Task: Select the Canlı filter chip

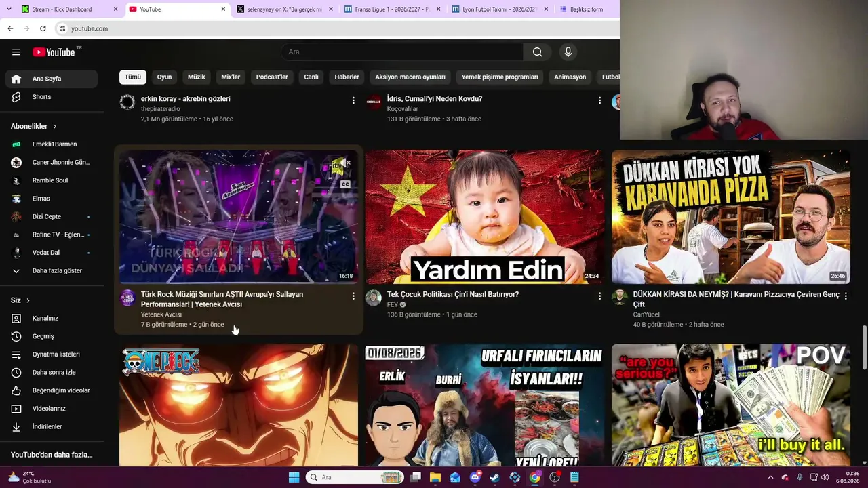Action: point(311,77)
